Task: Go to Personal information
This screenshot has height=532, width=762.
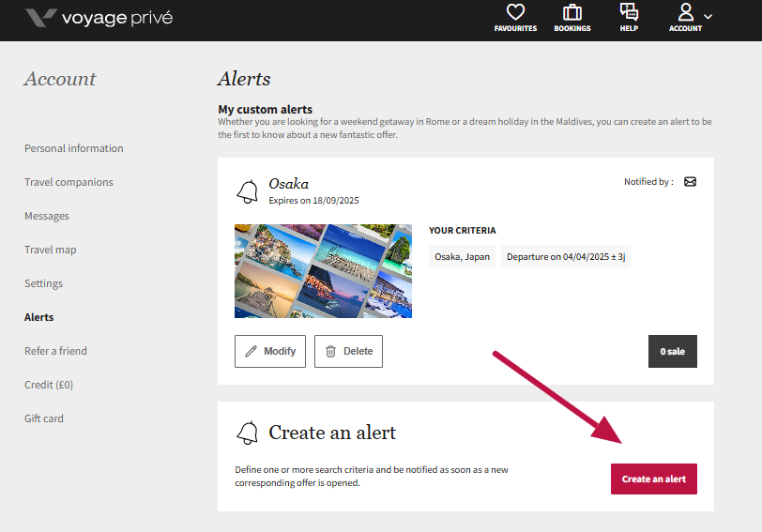Action: tap(74, 148)
